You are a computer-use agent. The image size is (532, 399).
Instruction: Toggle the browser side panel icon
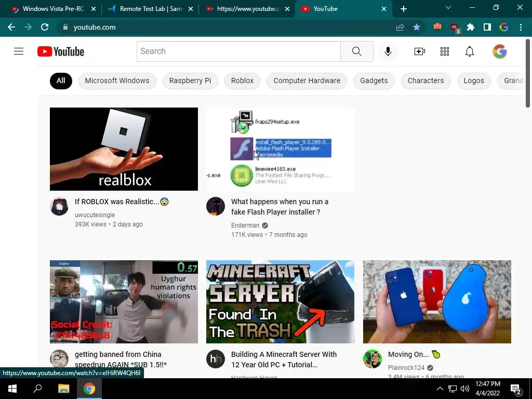point(487,27)
